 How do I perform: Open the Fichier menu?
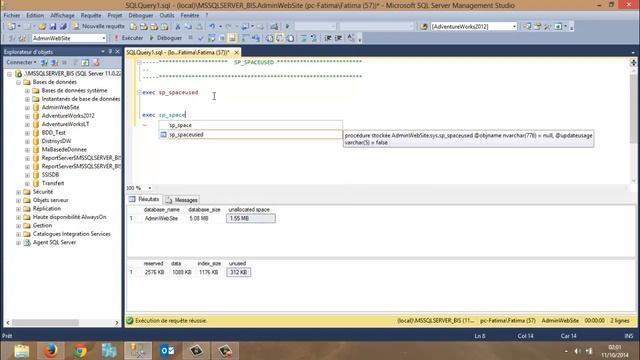pyautogui.click(x=12, y=15)
